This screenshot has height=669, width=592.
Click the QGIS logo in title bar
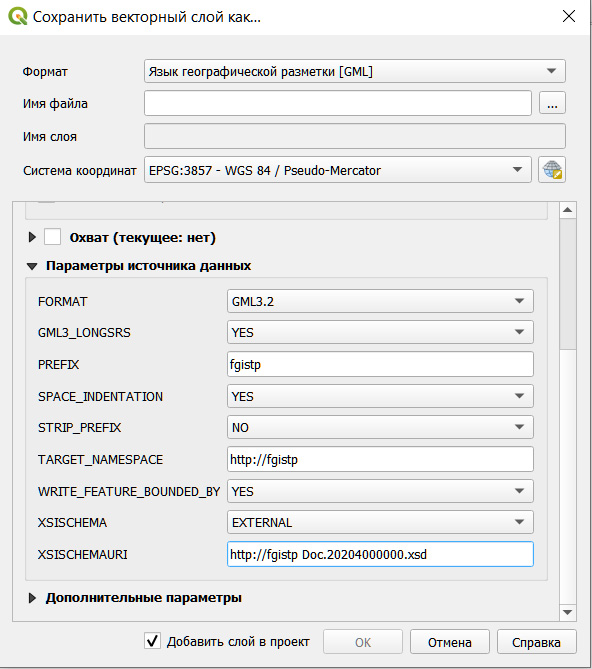pos(17,17)
